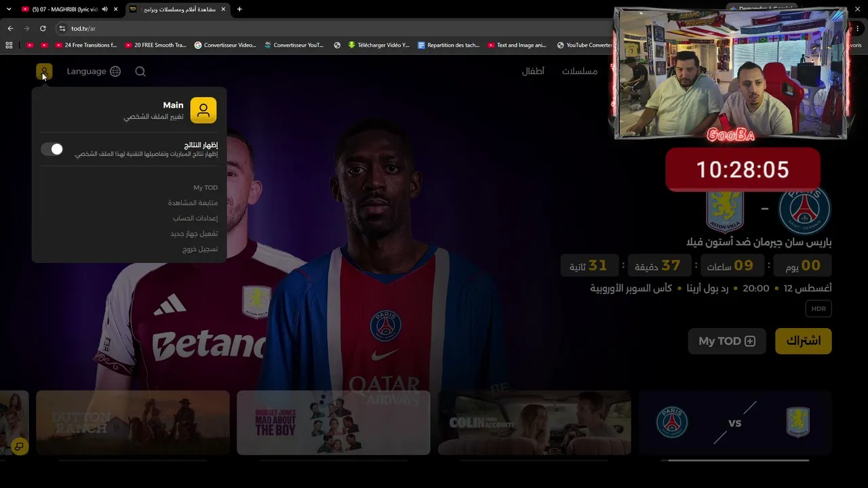
Task: Select تفعيل جهاز جديد activate new device
Action: pyautogui.click(x=194, y=234)
